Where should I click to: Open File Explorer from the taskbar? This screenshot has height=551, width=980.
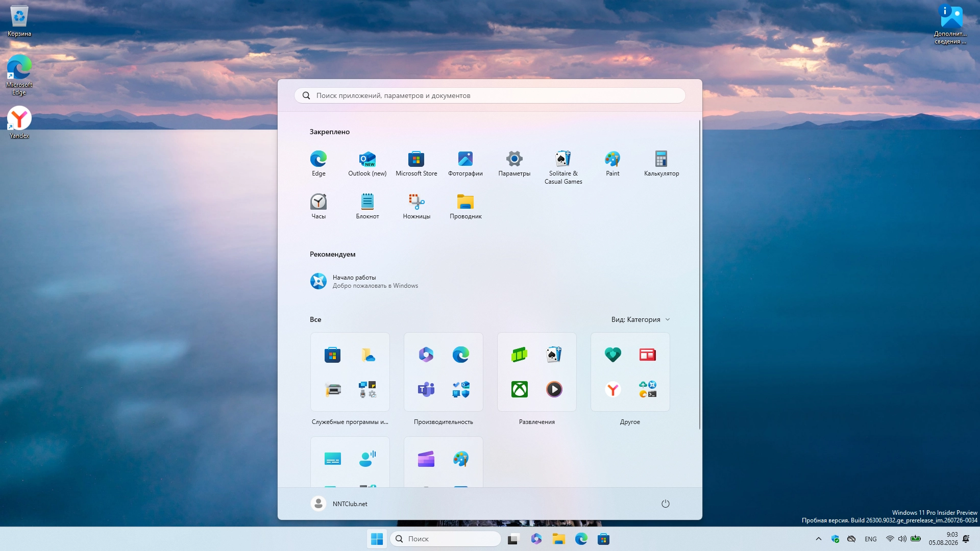[558, 539]
